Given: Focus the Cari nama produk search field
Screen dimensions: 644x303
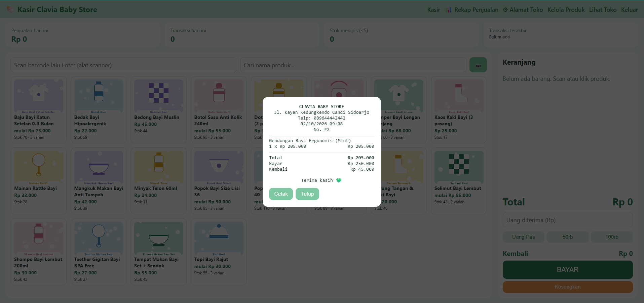Looking at the screenshot, I should coord(353,65).
